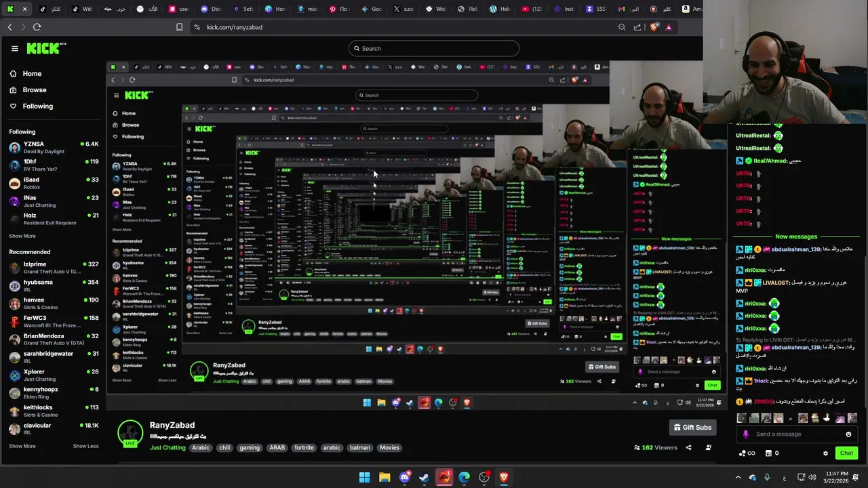Image resolution: width=868 pixels, height=488 pixels.
Task: Open site settings icon beside kick.com URL
Action: click(197, 27)
